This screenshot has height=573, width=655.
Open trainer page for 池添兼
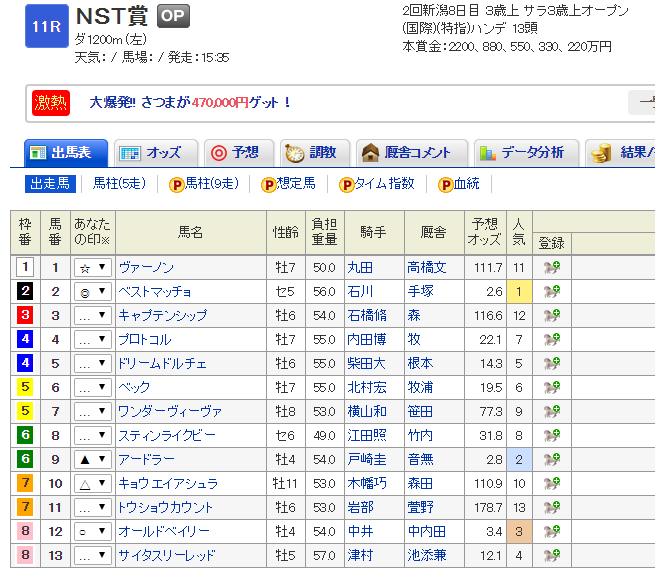427,555
